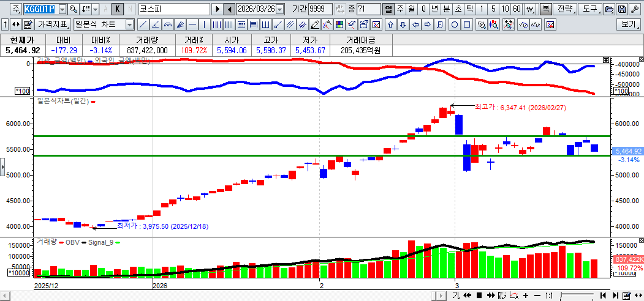Select the horizontal line drawing tool

(x=192, y=24)
